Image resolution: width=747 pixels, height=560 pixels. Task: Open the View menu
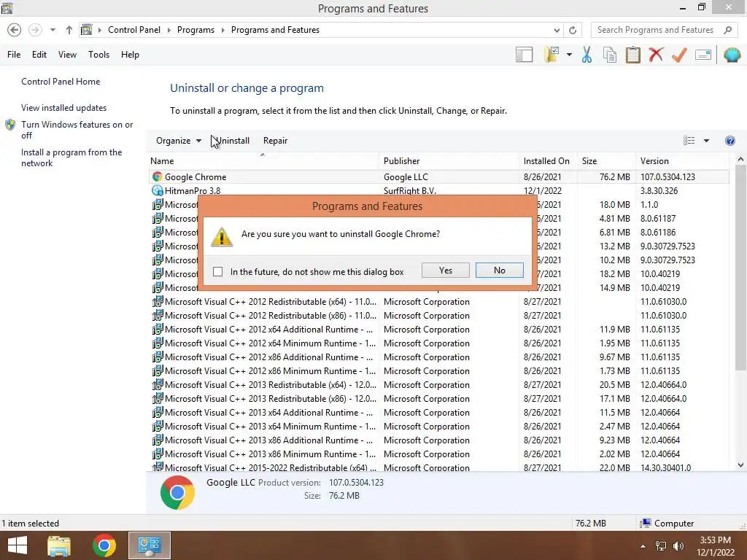pos(67,54)
